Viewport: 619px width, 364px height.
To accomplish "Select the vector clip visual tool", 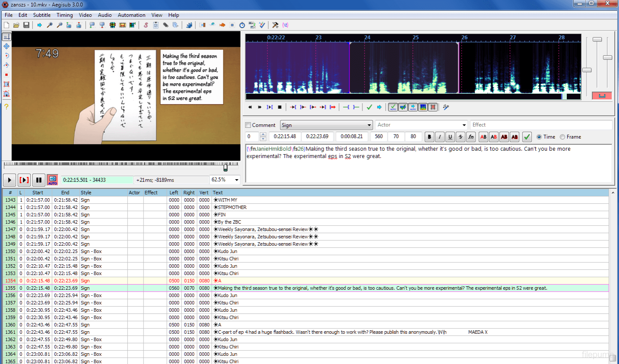I will 6,94.
